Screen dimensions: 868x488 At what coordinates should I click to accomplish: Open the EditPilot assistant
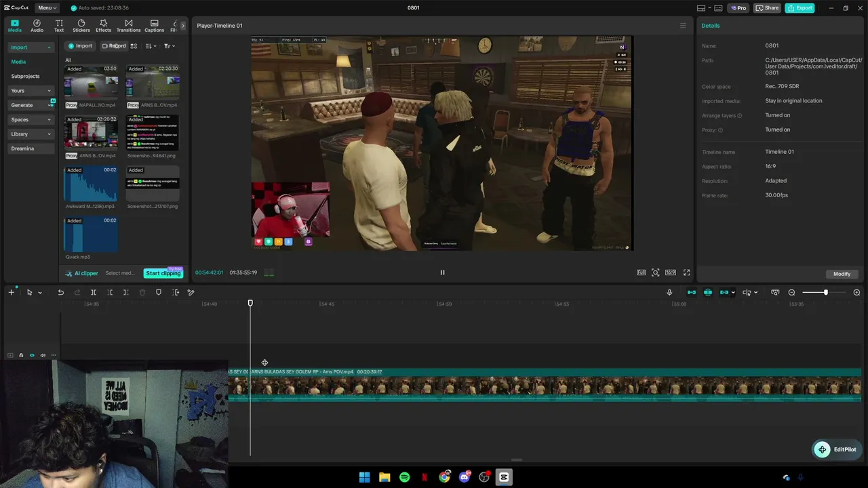[x=836, y=449]
